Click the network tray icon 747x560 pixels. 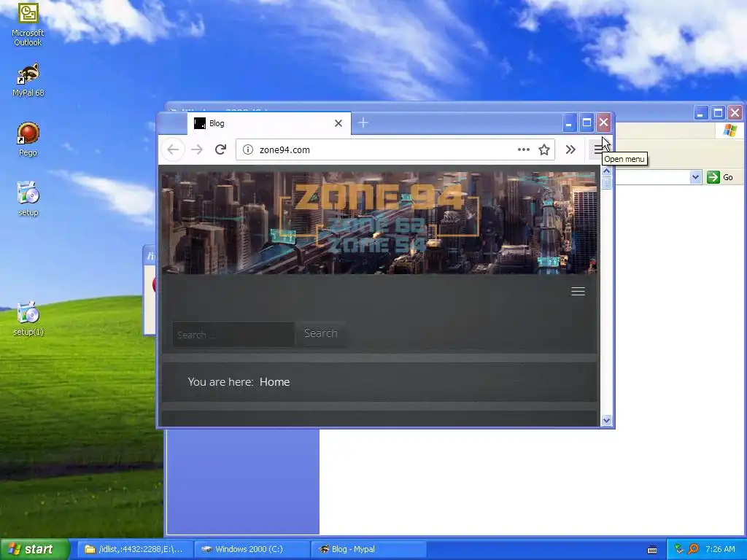point(678,549)
